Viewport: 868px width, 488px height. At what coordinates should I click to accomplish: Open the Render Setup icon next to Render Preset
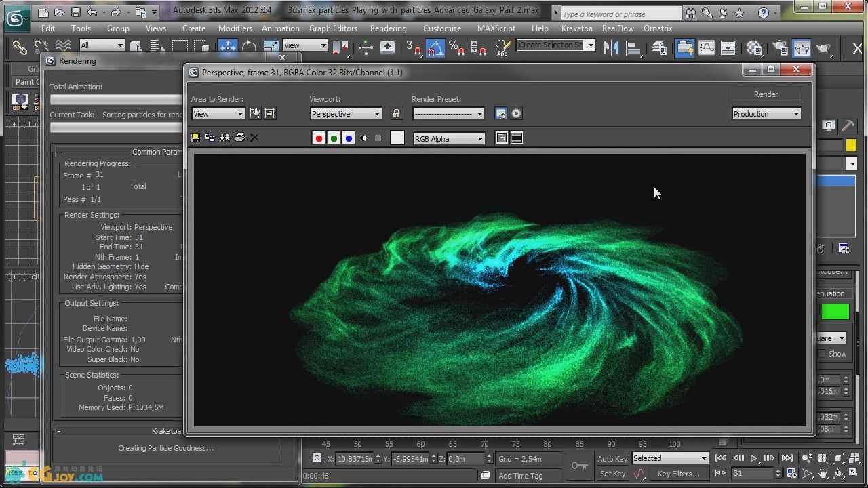click(x=501, y=113)
